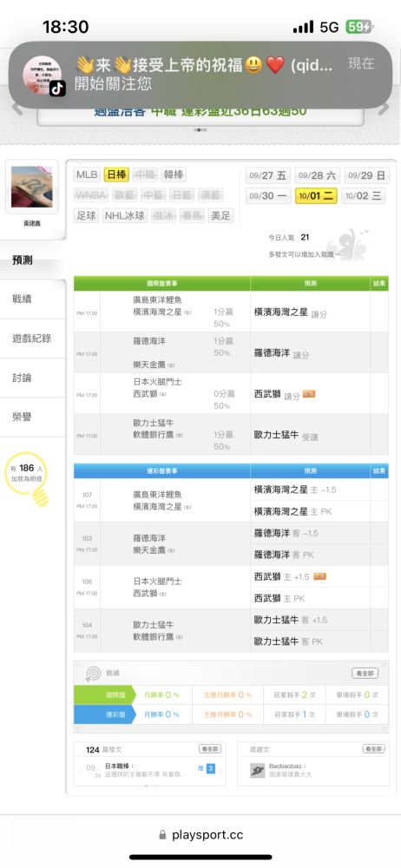This screenshot has height=868, width=401.
Task: Tap the cellular signal bars icon
Action: (x=303, y=27)
